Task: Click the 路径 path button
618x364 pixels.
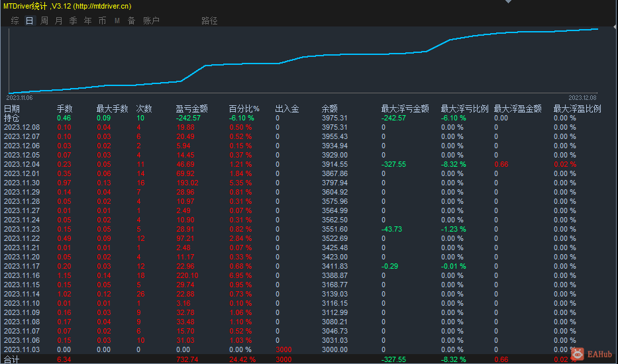Action: [x=209, y=21]
